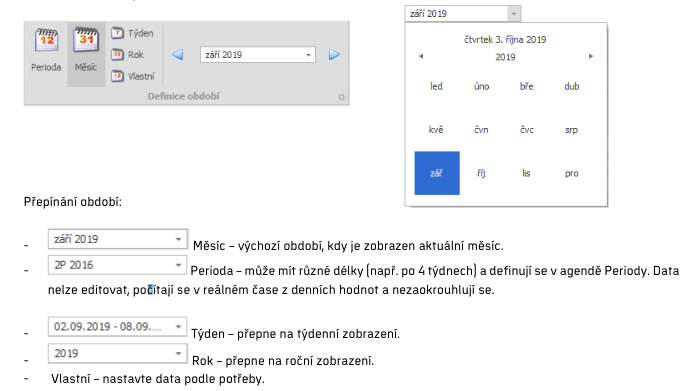The image size is (682, 391).
Task: Select month kvě in the calendar
Action: coord(436,130)
